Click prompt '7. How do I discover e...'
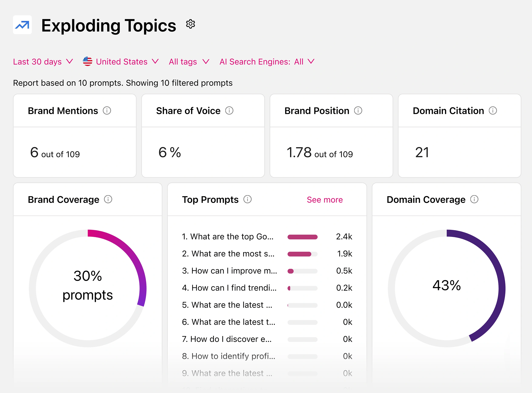 [x=227, y=339]
